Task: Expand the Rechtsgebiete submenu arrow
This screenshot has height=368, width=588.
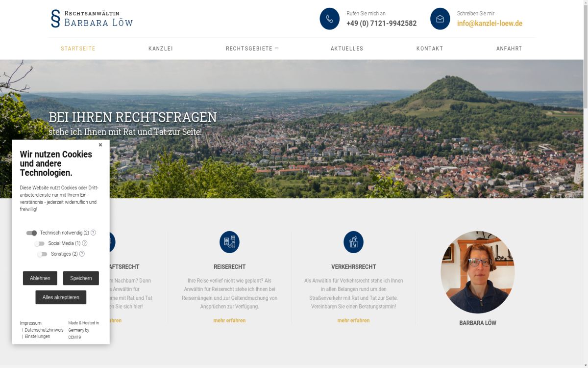Action: (x=277, y=49)
